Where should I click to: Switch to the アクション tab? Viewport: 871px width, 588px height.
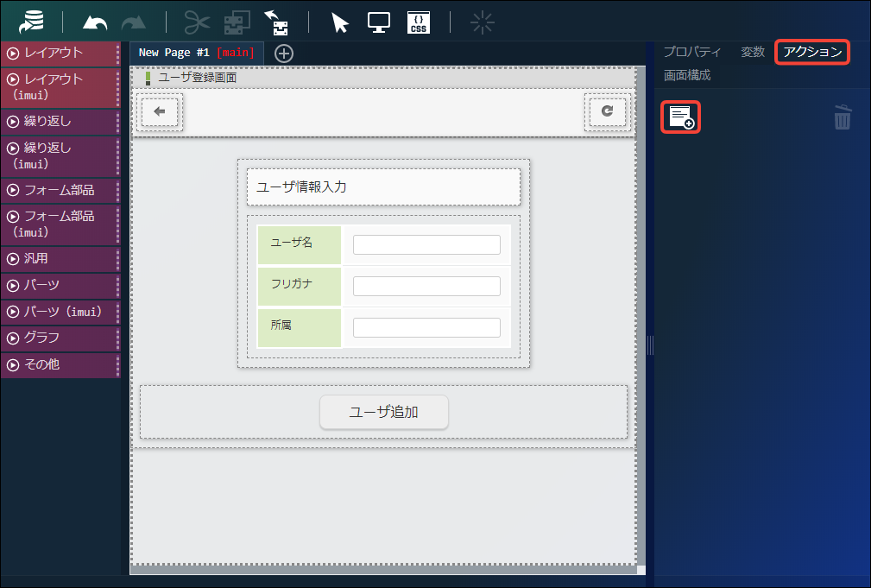pos(812,52)
